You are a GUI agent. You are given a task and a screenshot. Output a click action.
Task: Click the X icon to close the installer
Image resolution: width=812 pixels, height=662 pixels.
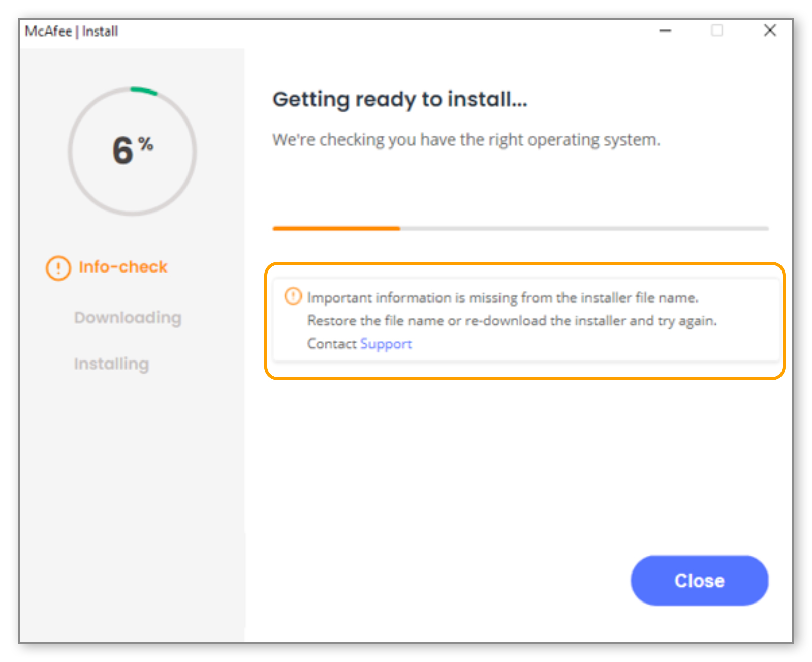click(770, 31)
